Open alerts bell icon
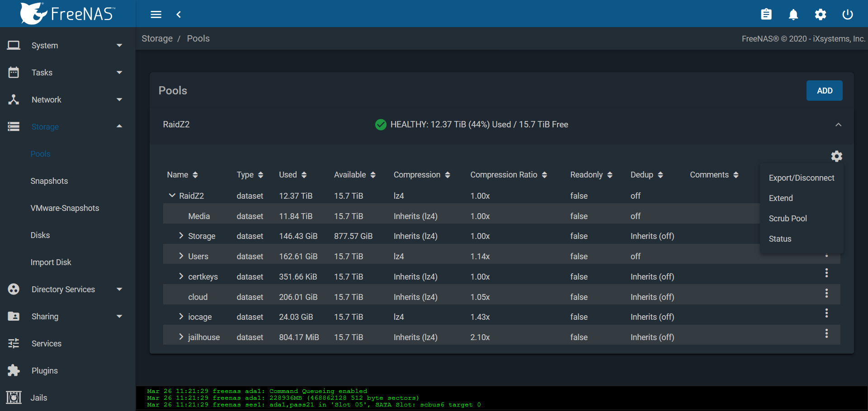Screen dimensions: 868x411 [x=793, y=14]
